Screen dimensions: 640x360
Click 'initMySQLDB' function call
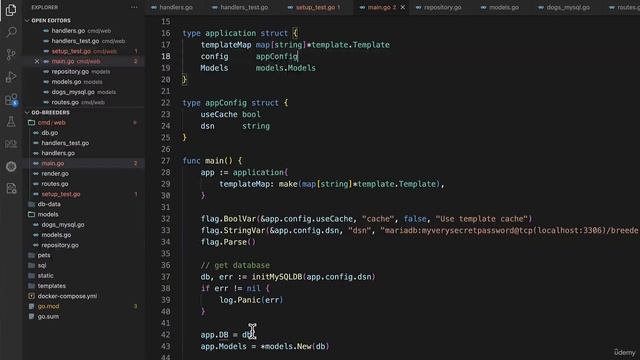[x=277, y=277]
